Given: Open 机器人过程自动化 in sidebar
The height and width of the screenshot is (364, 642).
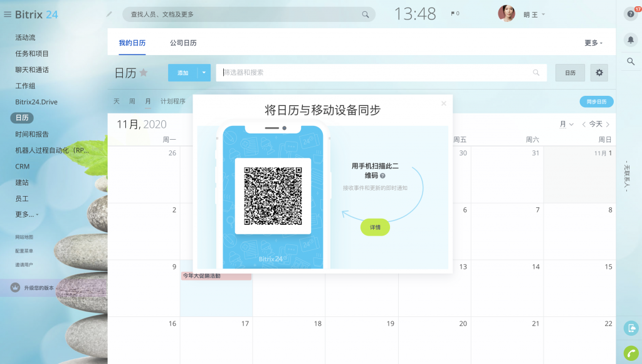Looking at the screenshot, I should 52,150.
